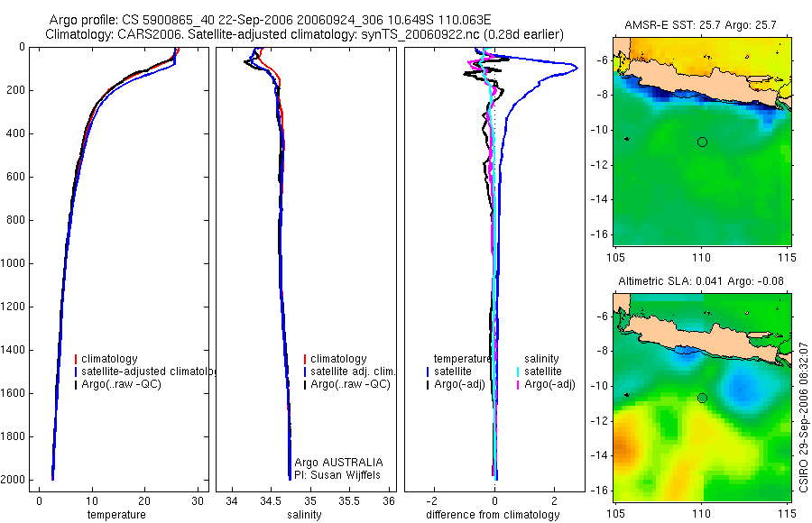
Task: Click magenta salinity Argo(-adj) legend marker
Action: coord(518,385)
